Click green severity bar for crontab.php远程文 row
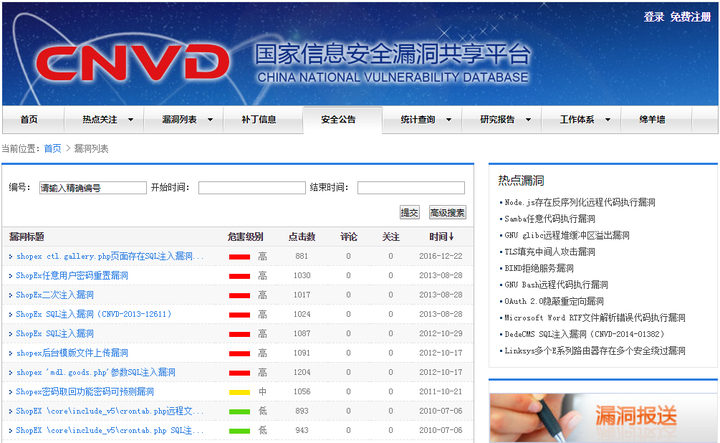This screenshot has height=443, width=720. pos(239,412)
